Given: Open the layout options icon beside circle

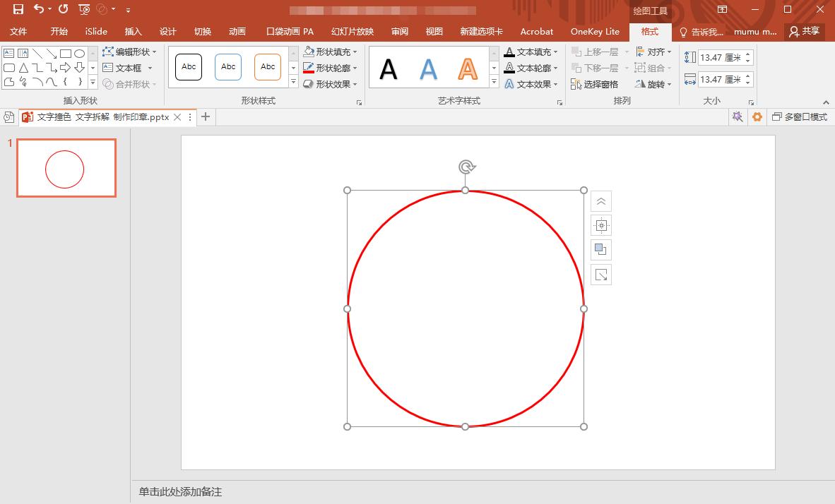Looking at the screenshot, I should click(x=601, y=226).
